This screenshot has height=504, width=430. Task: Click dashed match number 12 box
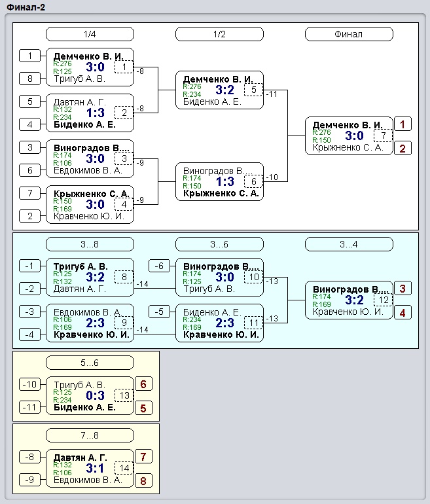383,300
